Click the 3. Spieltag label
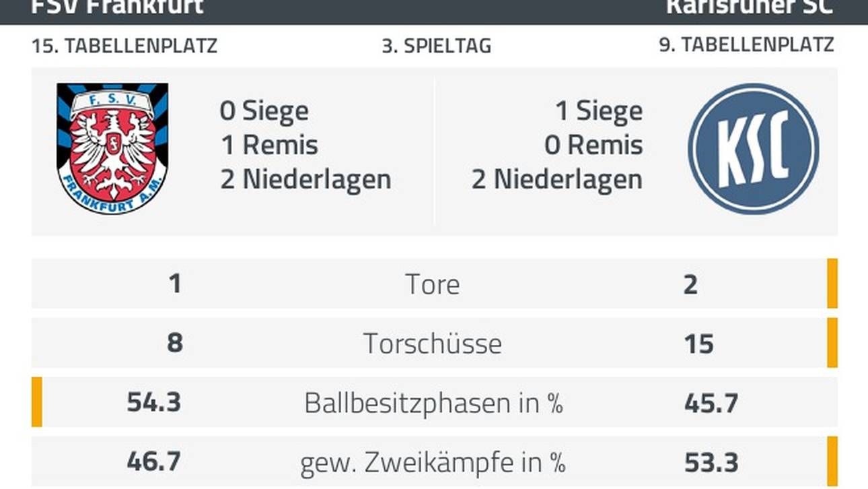868x489 pixels. (x=436, y=46)
